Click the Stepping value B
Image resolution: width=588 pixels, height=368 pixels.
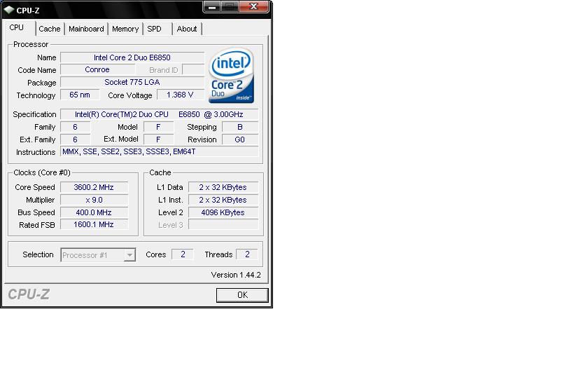pos(240,127)
